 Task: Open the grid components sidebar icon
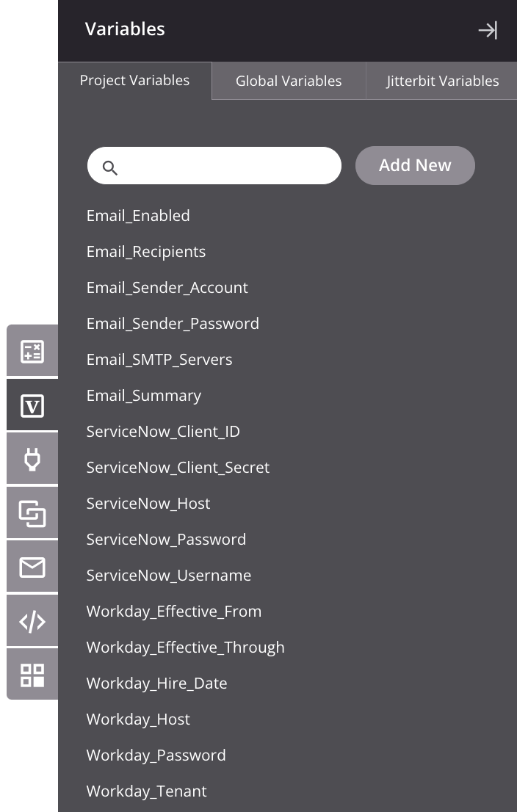coord(32,675)
